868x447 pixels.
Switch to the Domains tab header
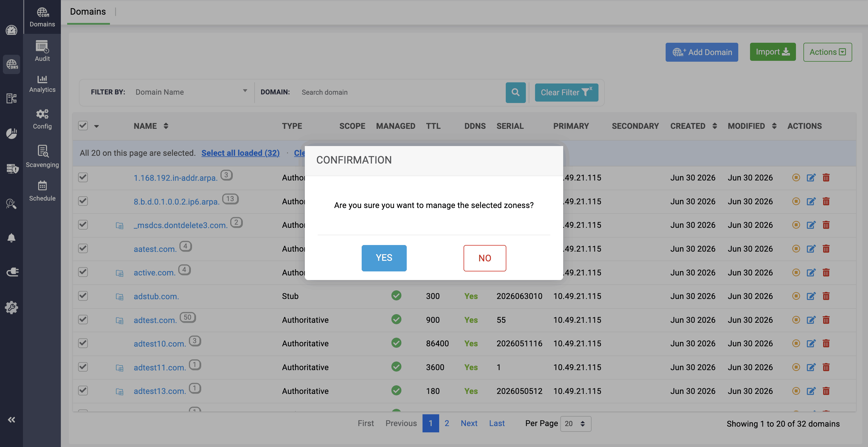coord(88,12)
